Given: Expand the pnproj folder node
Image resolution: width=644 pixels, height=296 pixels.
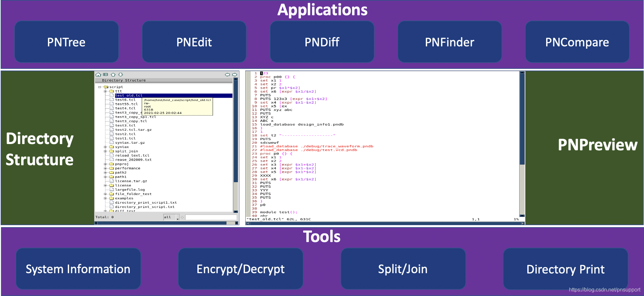Looking at the screenshot, I should [105, 164].
